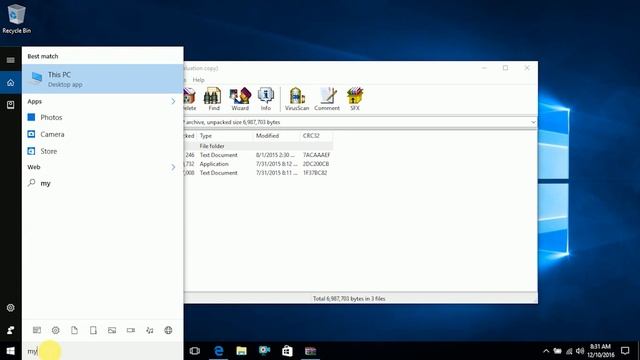The height and width of the screenshot is (360, 640).
Task: Show hidden system tray icons
Action: (546, 351)
